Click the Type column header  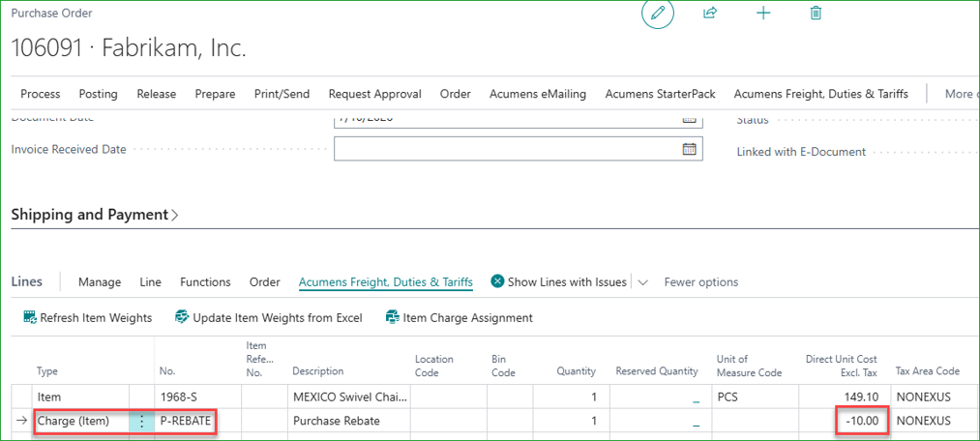tap(47, 371)
